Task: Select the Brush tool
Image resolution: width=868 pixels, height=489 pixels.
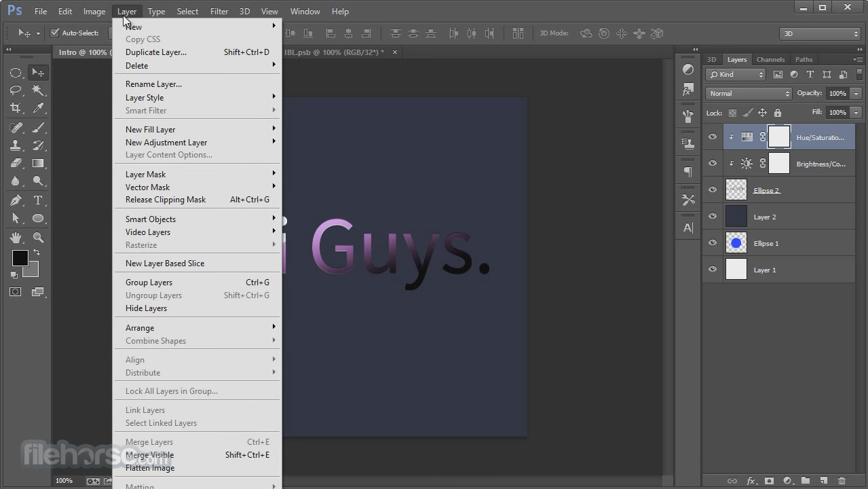Action: point(39,128)
